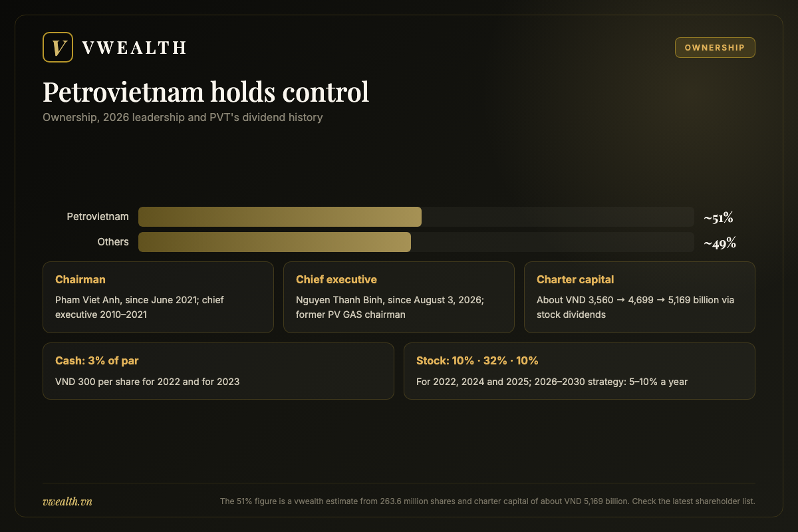798x532 pixels.
Task: Click the 51% estimate footnote text
Action: coord(487,501)
